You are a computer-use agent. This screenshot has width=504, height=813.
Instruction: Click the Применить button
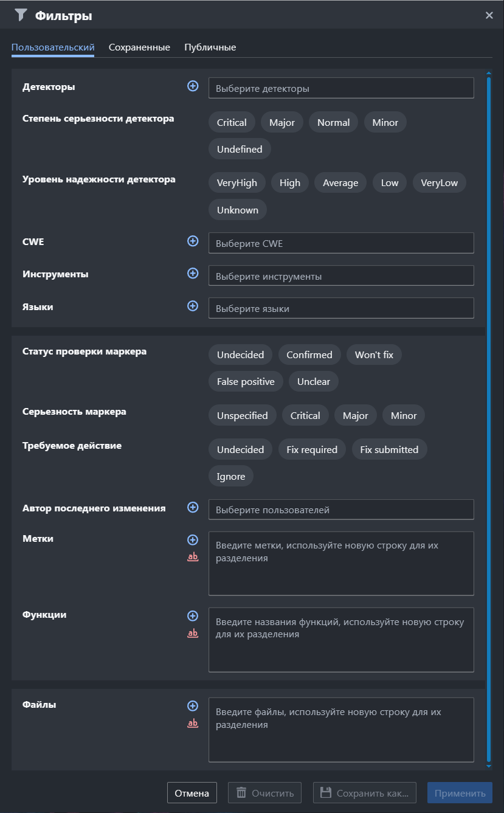[x=460, y=793]
